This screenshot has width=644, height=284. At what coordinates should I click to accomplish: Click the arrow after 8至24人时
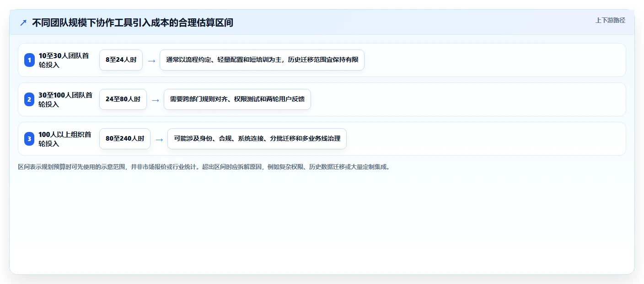[x=151, y=60]
